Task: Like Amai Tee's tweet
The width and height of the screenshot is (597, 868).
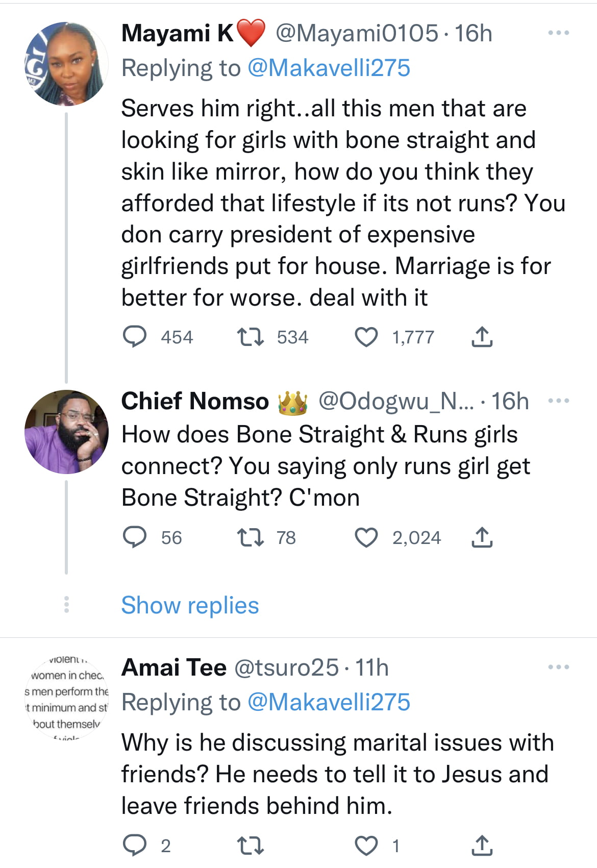Action: [366, 846]
